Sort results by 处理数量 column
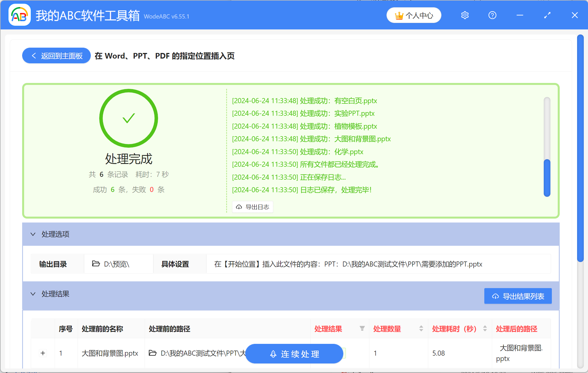588x373 pixels. [x=421, y=328]
